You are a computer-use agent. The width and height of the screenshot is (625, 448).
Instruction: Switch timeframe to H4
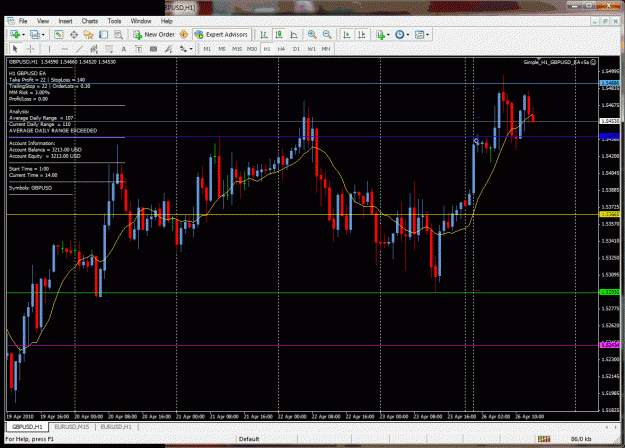click(x=281, y=49)
